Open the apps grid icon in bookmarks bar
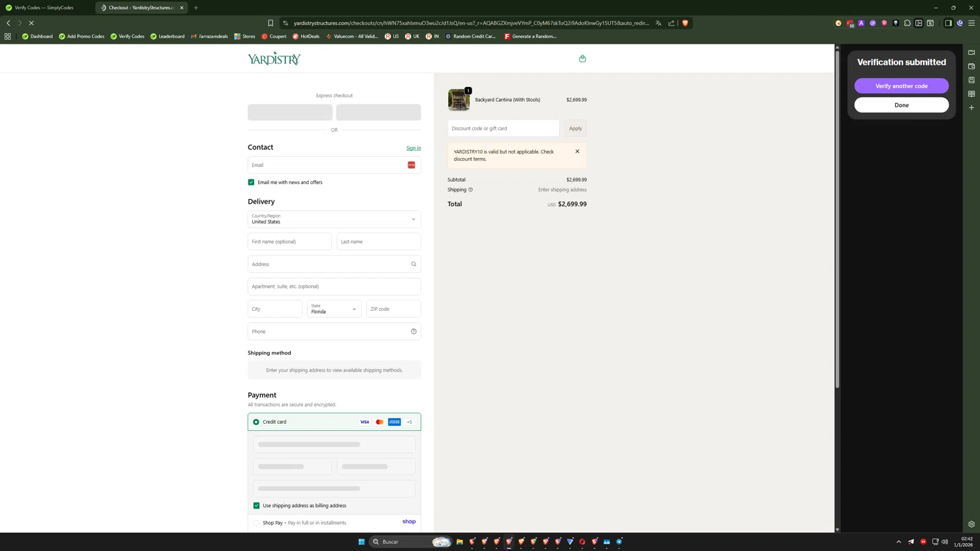Image resolution: width=980 pixels, height=551 pixels. point(8,37)
